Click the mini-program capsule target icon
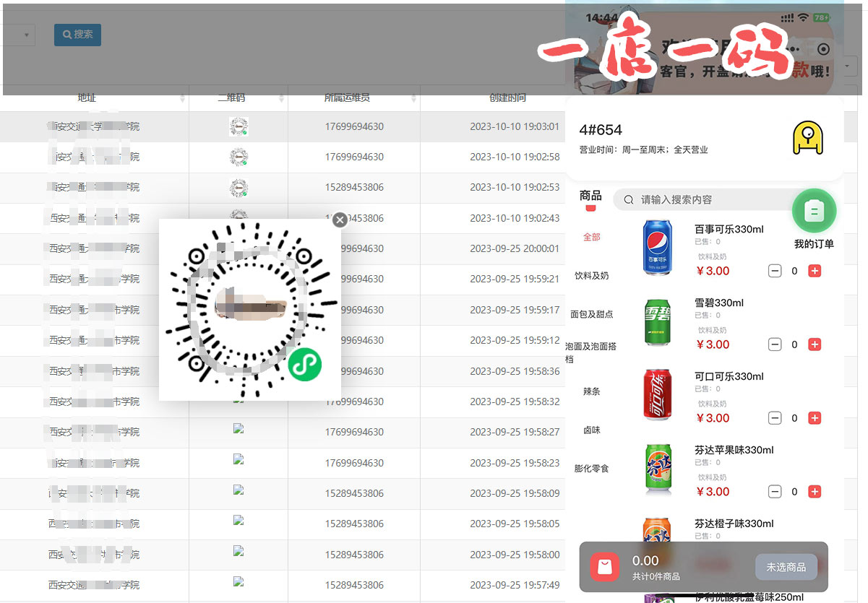This screenshot has height=603, width=868. (x=823, y=48)
